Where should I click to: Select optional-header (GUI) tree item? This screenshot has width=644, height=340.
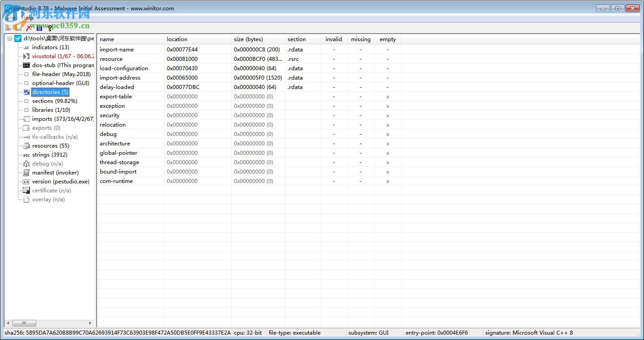61,83
